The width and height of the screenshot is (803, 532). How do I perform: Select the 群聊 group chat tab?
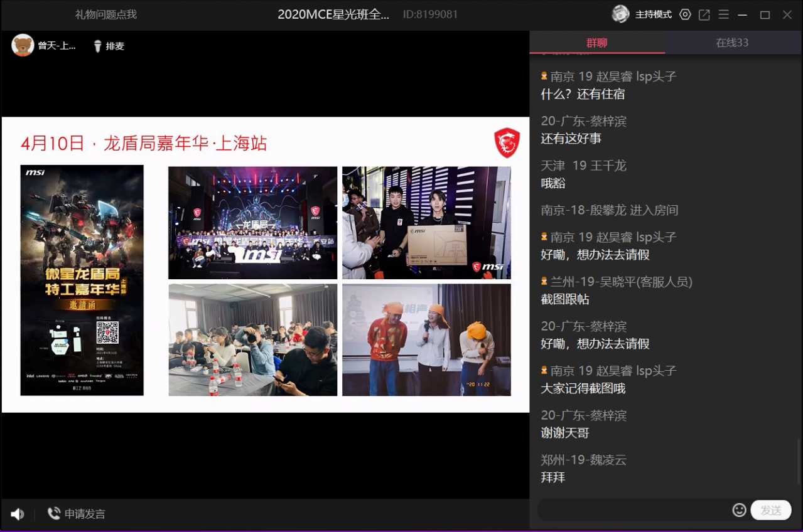point(596,43)
